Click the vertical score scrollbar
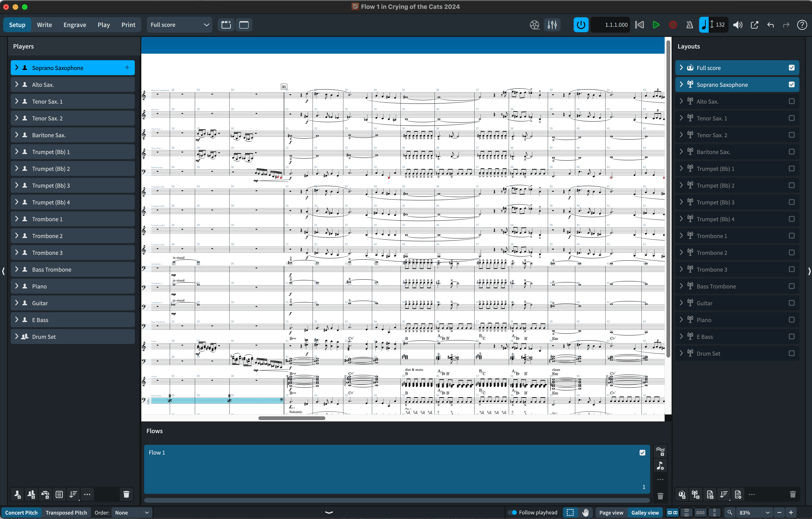Image resolution: width=812 pixels, height=519 pixels. [668, 199]
